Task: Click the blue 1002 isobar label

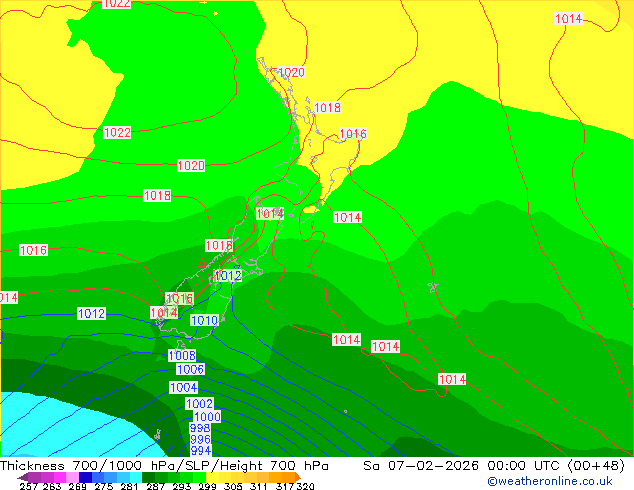Action: [199, 403]
